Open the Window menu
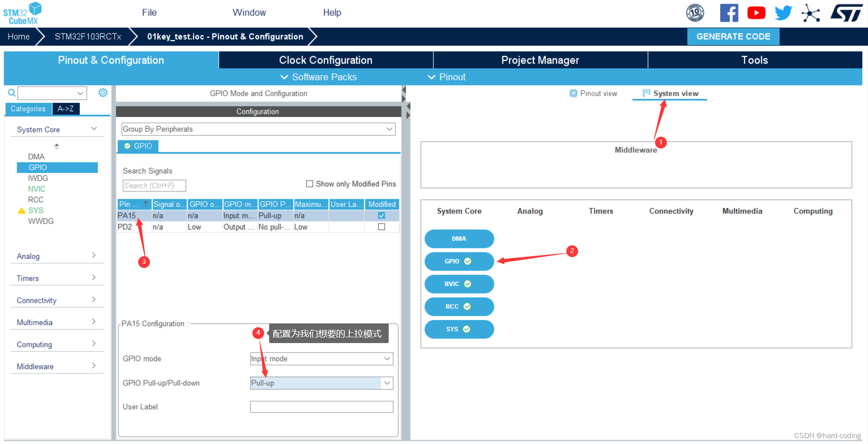 pyautogui.click(x=249, y=13)
